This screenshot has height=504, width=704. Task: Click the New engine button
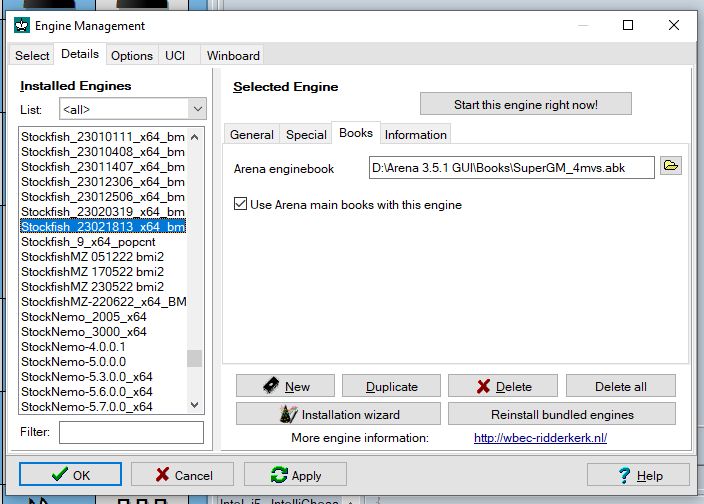[x=285, y=386]
